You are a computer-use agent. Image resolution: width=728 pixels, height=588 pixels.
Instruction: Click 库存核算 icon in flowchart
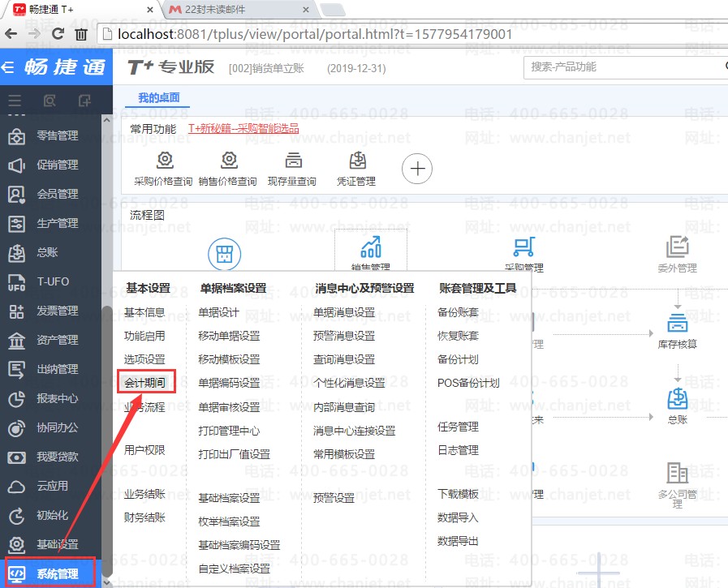(677, 323)
